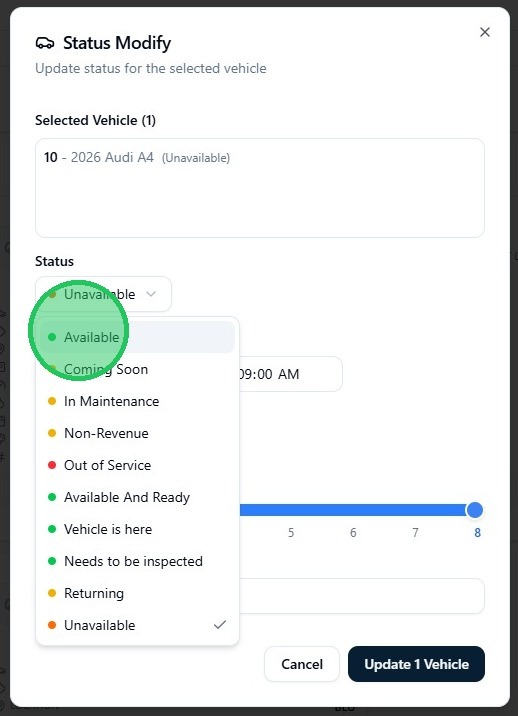The height and width of the screenshot is (716, 518).
Task: Cancel the status modification
Action: pyautogui.click(x=302, y=664)
